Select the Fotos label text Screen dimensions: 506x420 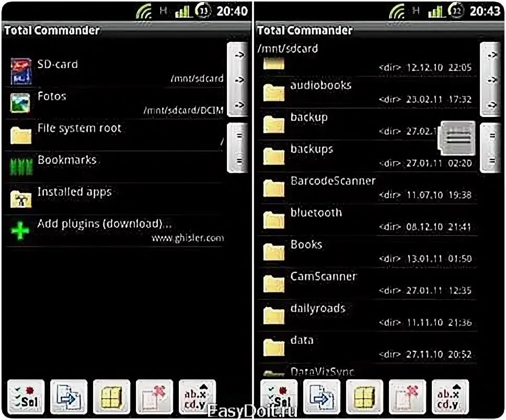[52, 96]
